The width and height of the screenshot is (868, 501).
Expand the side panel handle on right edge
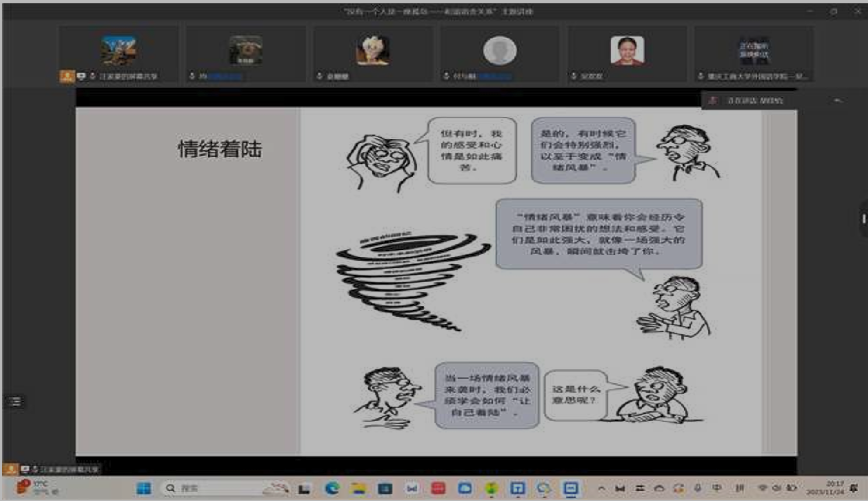click(x=863, y=219)
